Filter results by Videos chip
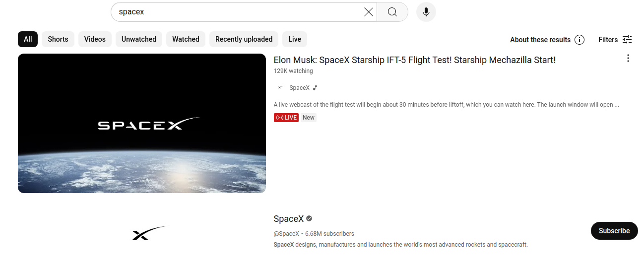 pyautogui.click(x=95, y=39)
